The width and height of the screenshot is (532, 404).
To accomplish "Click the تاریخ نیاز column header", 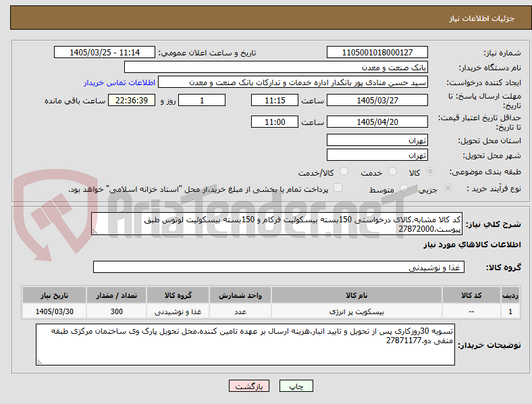I will click(x=54, y=295).
